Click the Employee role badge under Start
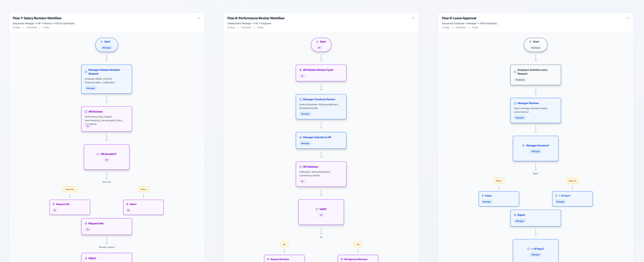This screenshot has height=262, width=644. coord(536,48)
